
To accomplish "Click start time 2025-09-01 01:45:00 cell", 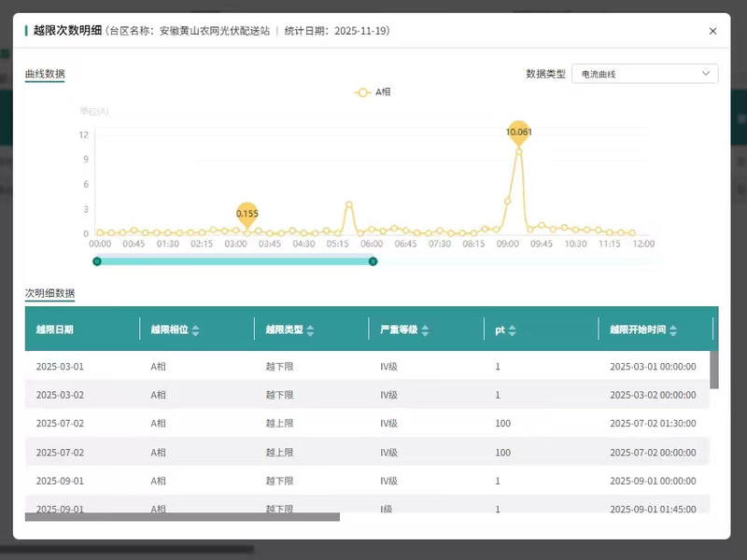I will tap(653, 509).
